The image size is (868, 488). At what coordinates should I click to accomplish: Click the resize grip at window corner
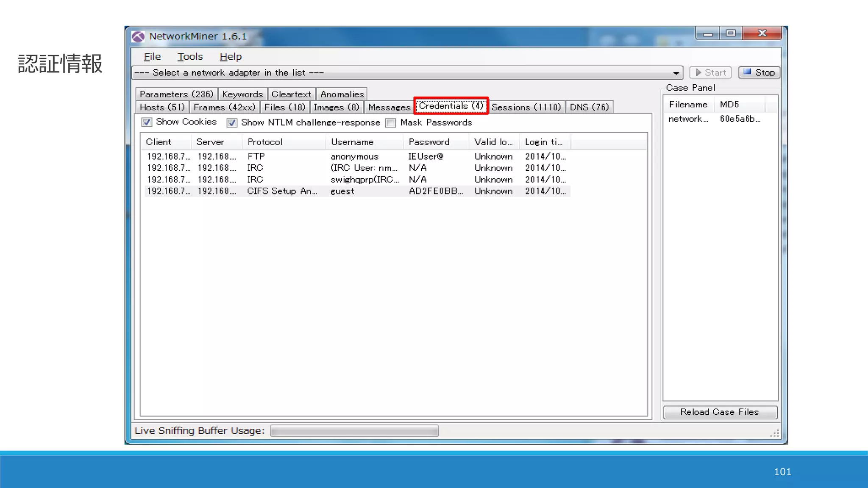click(x=775, y=433)
